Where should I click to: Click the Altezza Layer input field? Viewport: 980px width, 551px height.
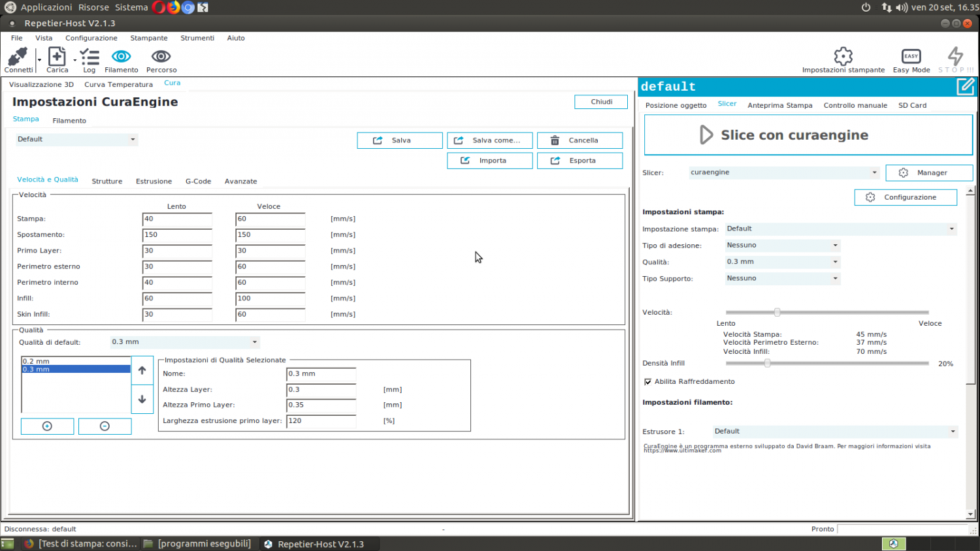321,390
